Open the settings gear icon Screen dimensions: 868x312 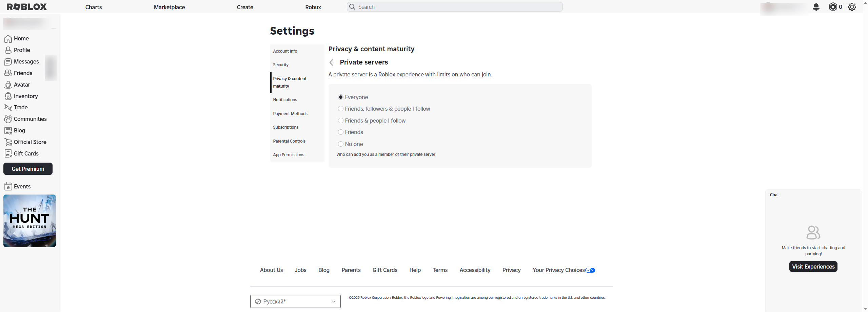tap(852, 7)
